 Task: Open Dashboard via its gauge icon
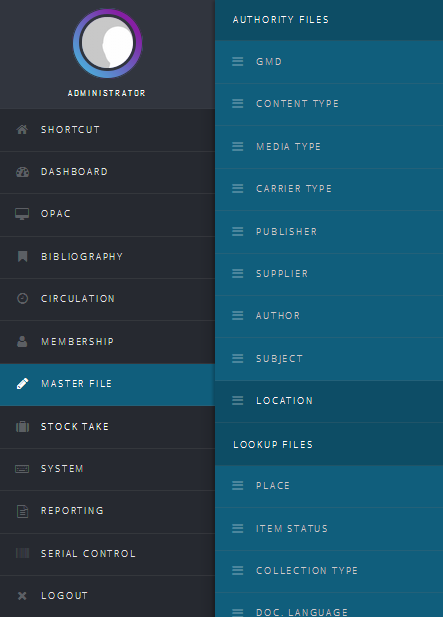coord(22,172)
